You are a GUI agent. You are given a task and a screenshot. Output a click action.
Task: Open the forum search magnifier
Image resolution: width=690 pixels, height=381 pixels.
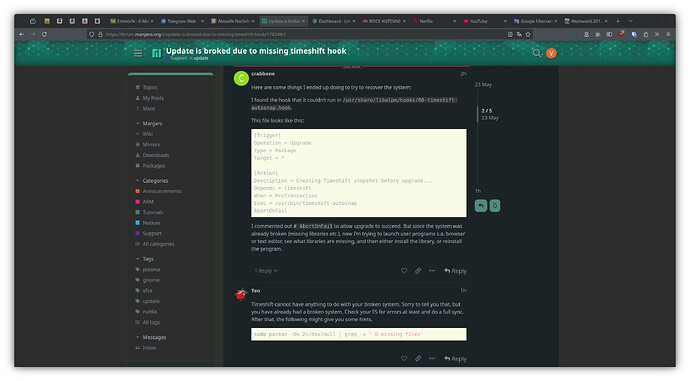[x=537, y=53]
